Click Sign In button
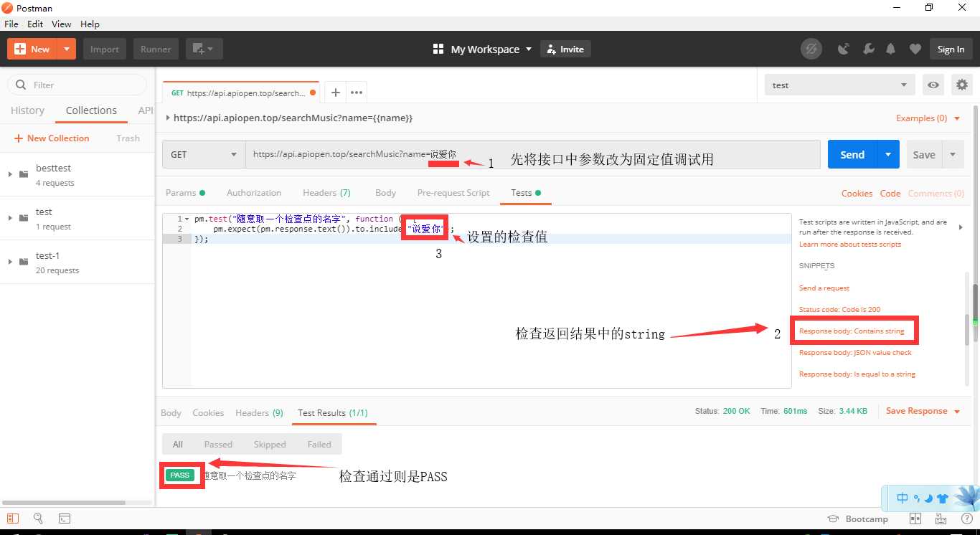Image resolution: width=980 pixels, height=535 pixels. pos(951,49)
